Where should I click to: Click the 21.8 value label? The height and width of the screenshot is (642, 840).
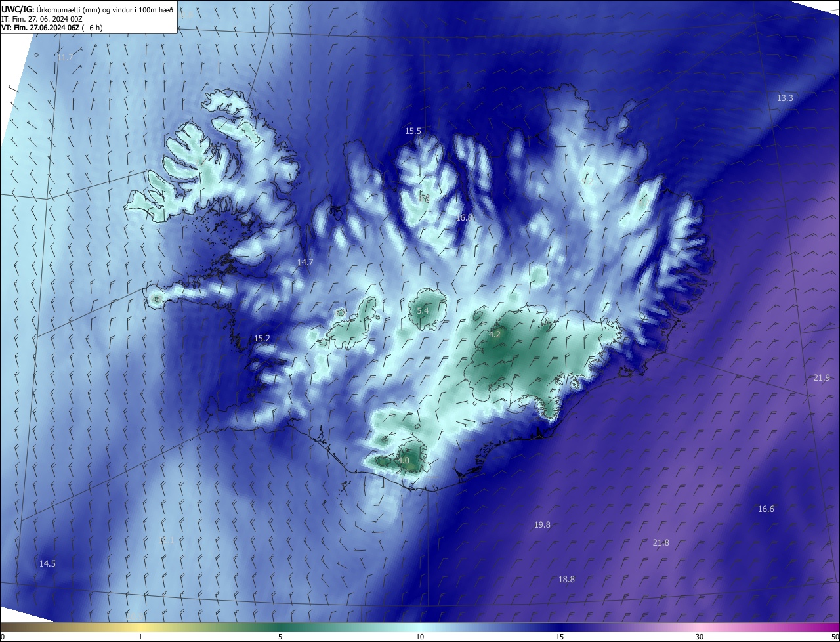pos(661,542)
